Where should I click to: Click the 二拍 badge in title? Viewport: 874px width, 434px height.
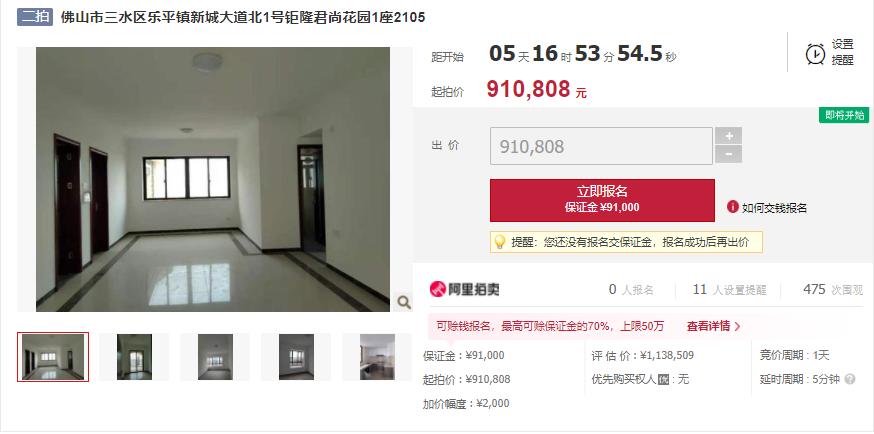35,17
